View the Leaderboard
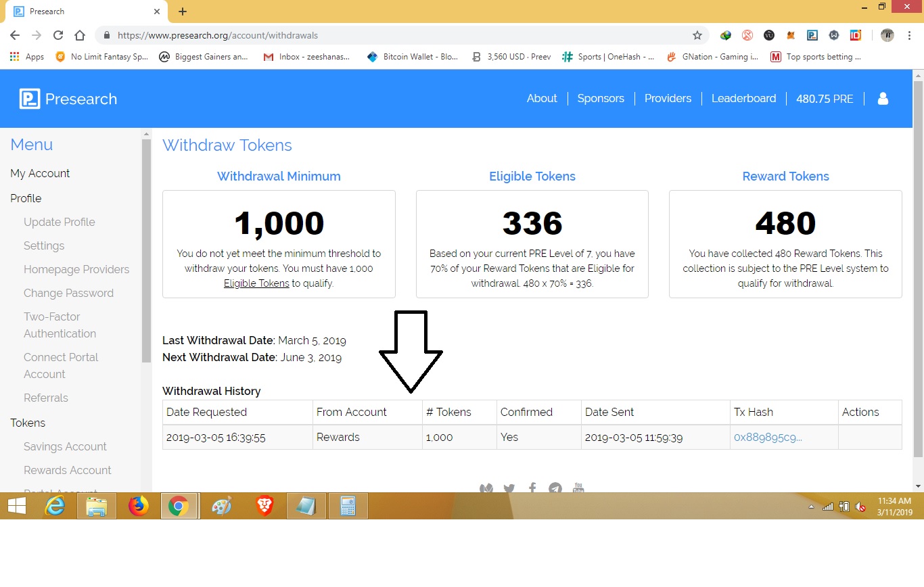924x587 pixels. point(743,99)
